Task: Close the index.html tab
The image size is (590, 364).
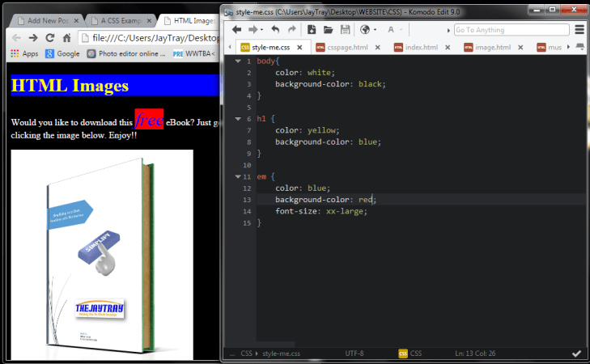Action: 448,48
